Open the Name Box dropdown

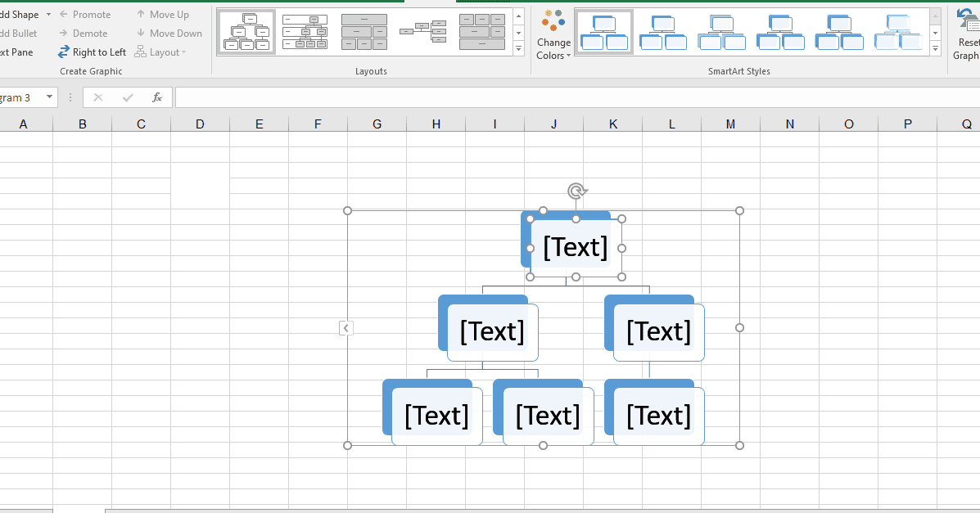(50, 97)
